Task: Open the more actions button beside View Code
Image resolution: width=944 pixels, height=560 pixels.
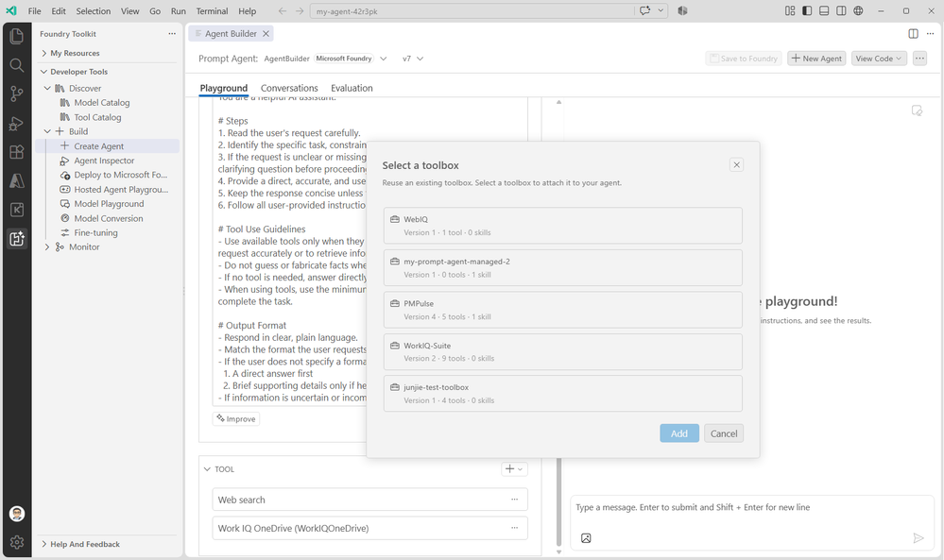Action: [x=919, y=59]
